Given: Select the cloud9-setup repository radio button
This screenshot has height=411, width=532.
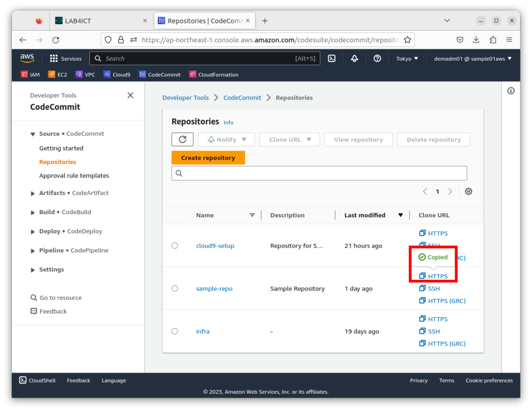Looking at the screenshot, I should (x=175, y=245).
